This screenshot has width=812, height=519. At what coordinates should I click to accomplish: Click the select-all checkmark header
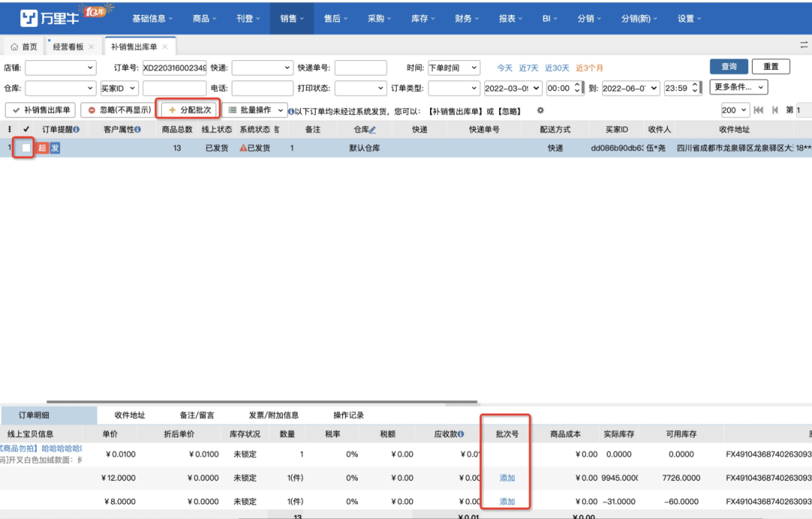[x=26, y=129]
